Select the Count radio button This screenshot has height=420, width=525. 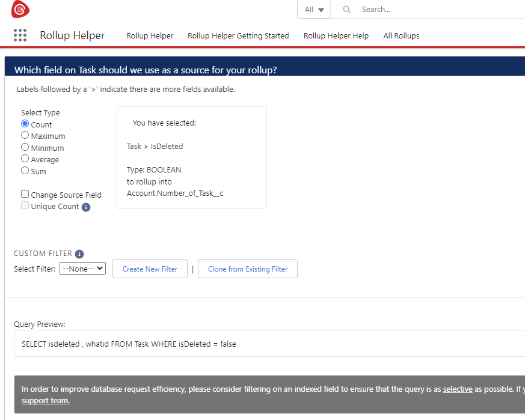pos(25,124)
